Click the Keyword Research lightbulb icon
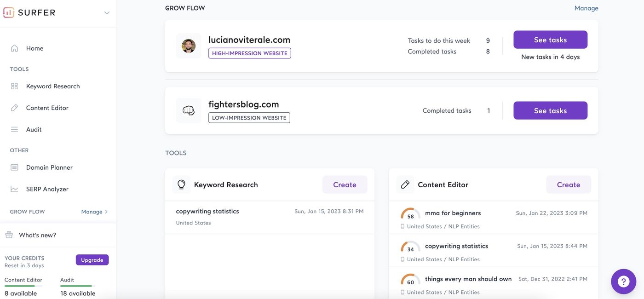Viewport: 644px width, 299px height. 181,184
